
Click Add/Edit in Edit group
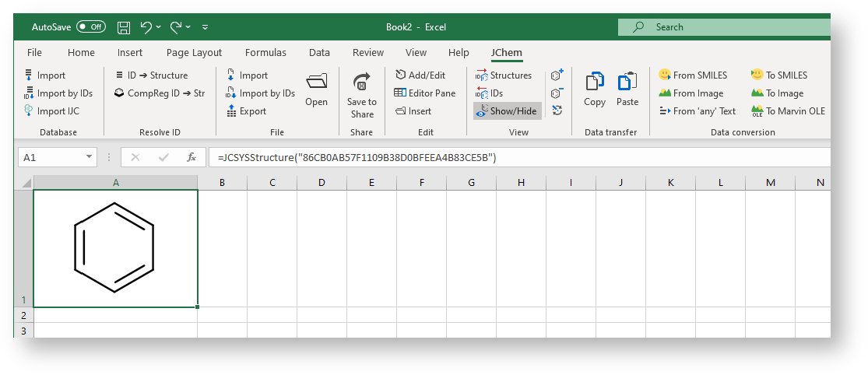(420, 75)
